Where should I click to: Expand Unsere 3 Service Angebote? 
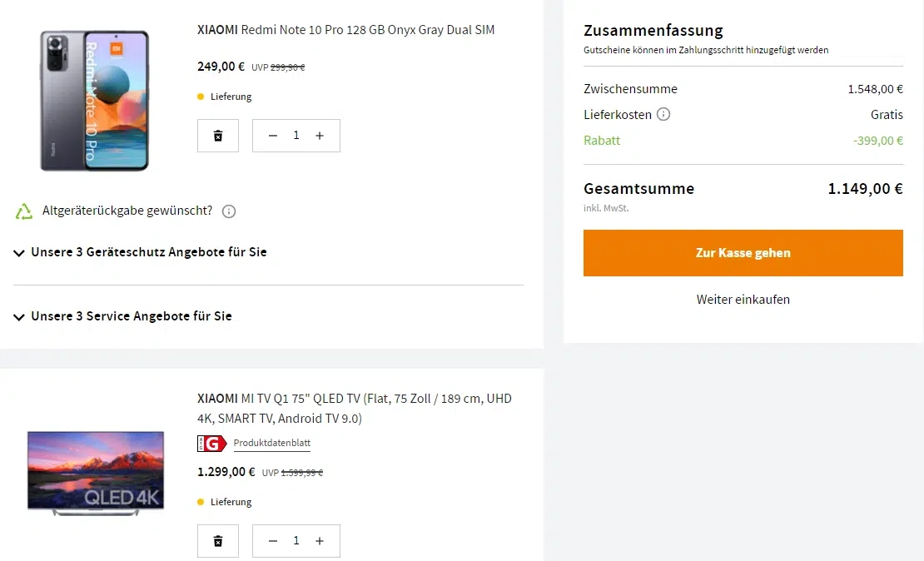(122, 316)
